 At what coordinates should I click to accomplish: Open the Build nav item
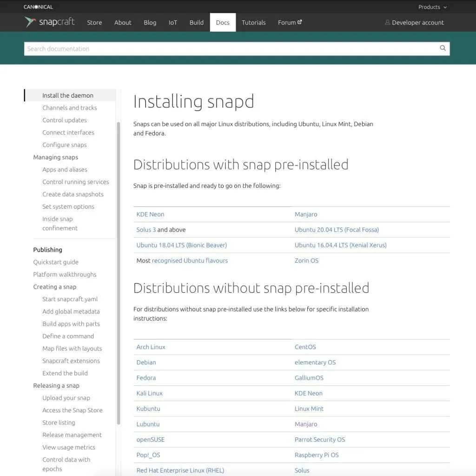tap(197, 22)
